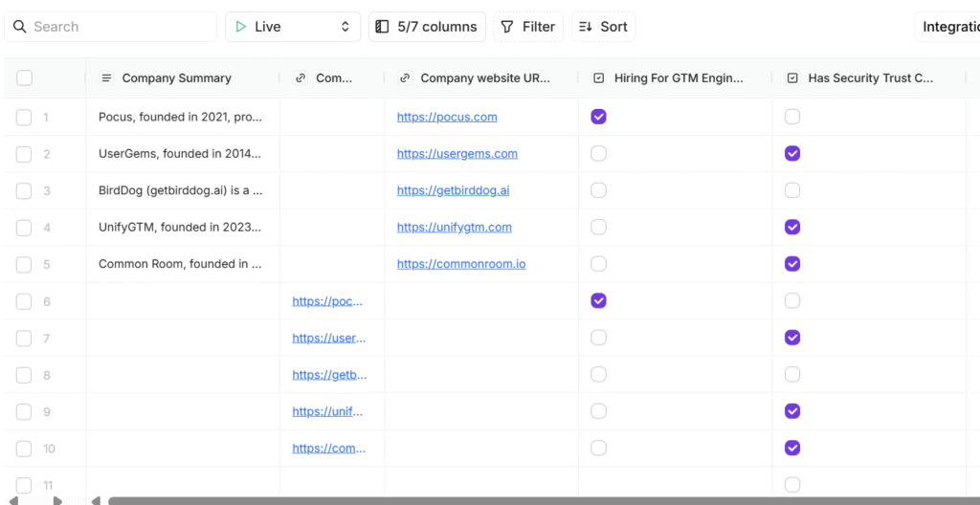The image size is (980, 505).
Task: Select the row 3 selection checkbox
Action: (24, 190)
